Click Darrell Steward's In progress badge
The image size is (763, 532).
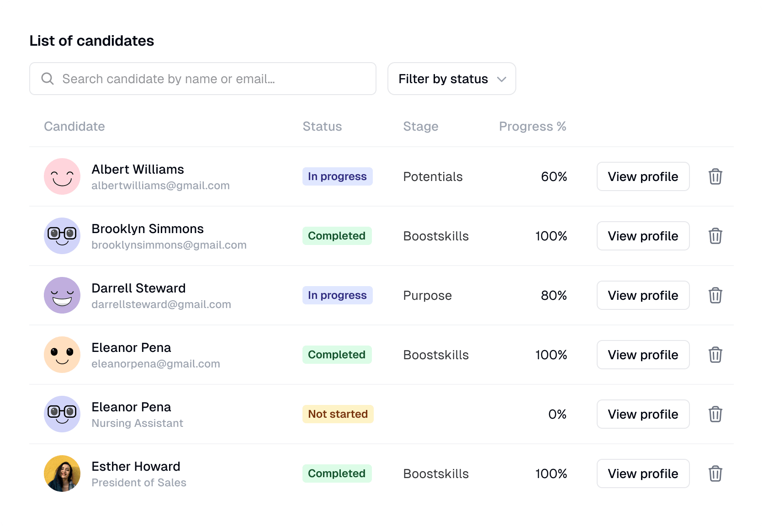click(x=337, y=295)
